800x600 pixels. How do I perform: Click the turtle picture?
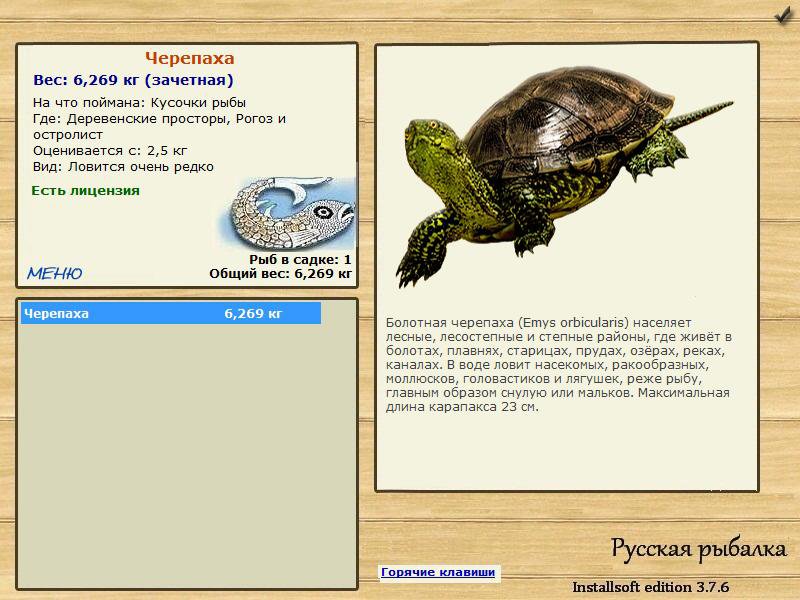coord(564,176)
